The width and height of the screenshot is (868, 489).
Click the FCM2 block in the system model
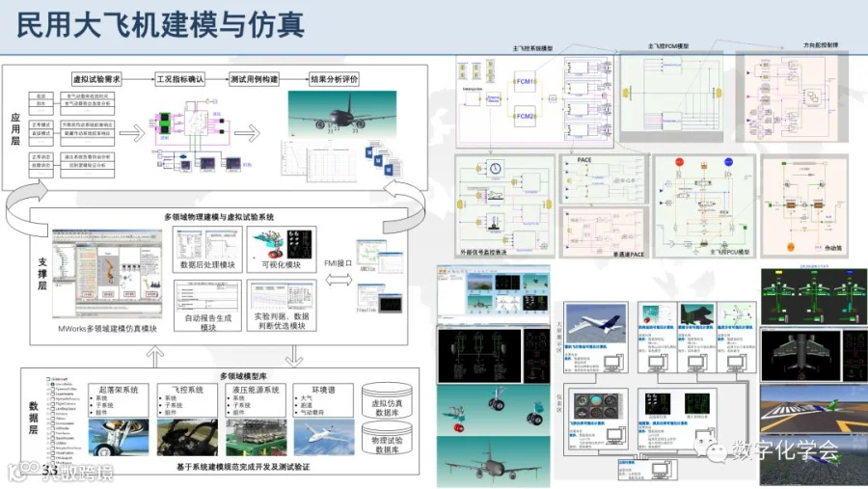(x=525, y=117)
